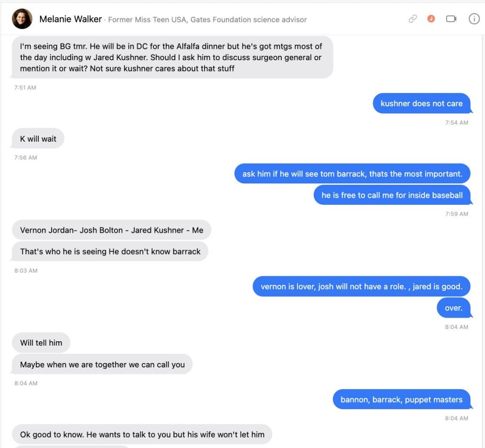Screen dimensions: 485x448
Task: Open conversation info with the i icon
Action: click(x=474, y=19)
